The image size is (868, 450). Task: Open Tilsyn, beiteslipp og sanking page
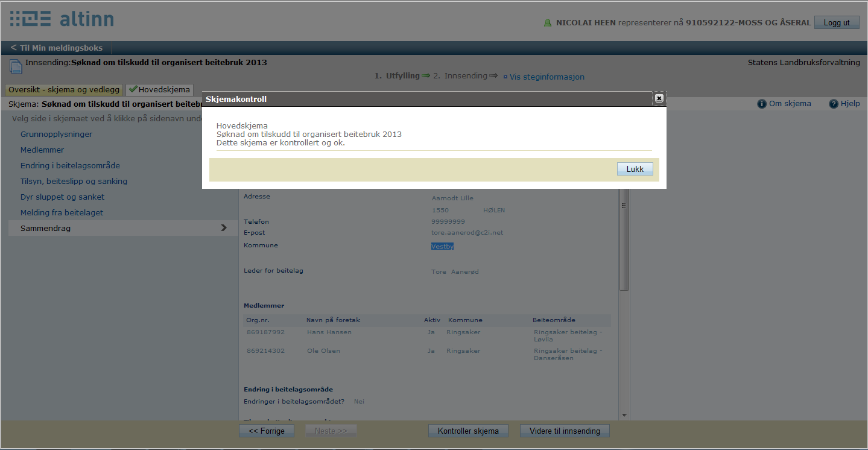coord(74,181)
